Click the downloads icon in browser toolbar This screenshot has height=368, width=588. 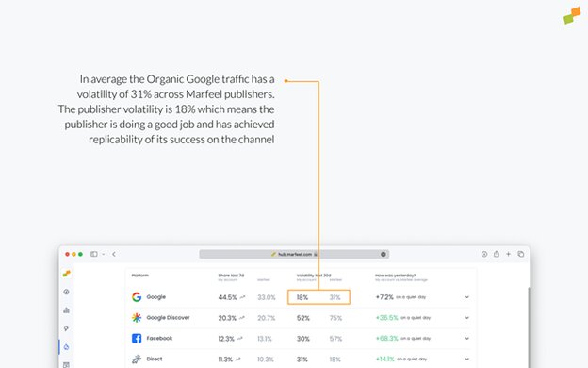click(484, 254)
